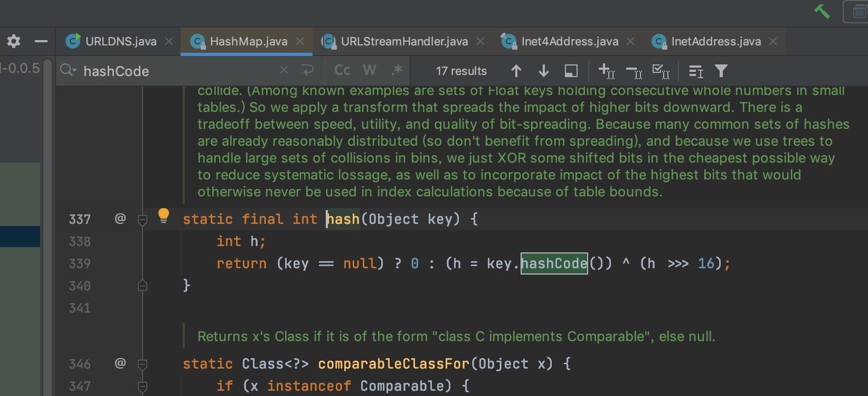Screen dimensions: 868x396
Task: Unselect the current occurrence
Action: coord(634,71)
